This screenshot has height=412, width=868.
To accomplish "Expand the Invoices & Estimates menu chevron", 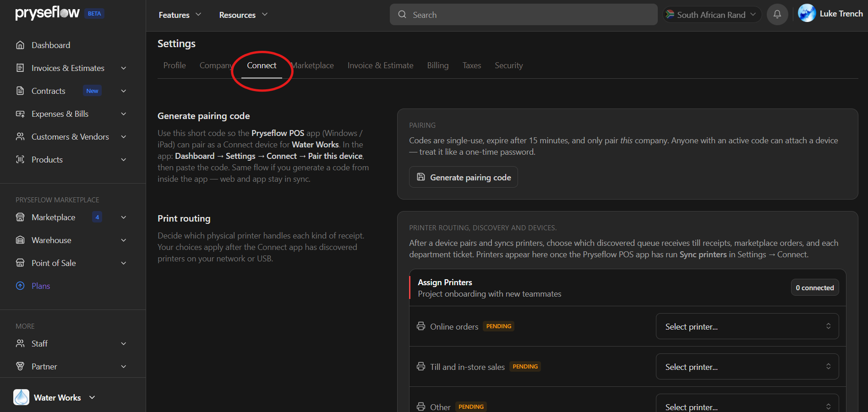I will coord(123,68).
